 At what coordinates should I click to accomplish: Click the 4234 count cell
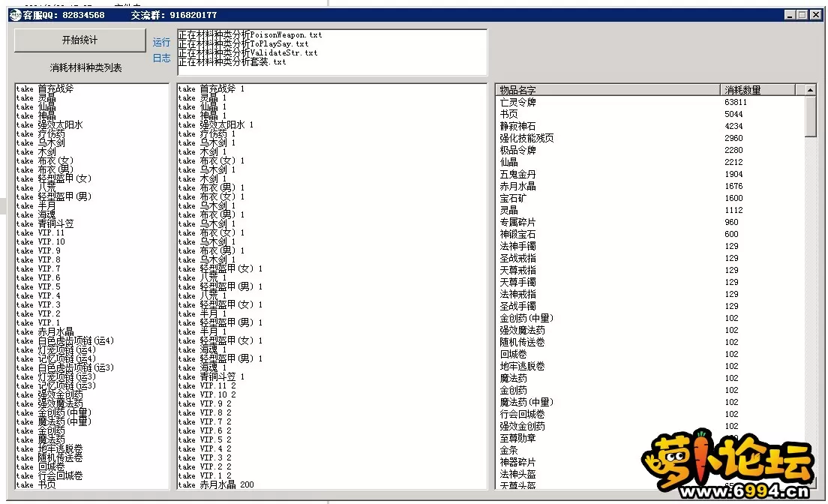[733, 126]
